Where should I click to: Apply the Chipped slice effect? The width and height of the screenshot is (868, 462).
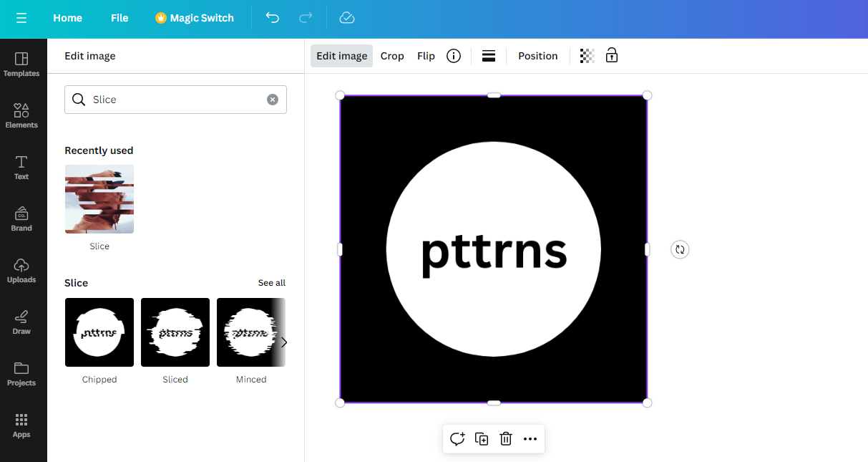coord(99,332)
